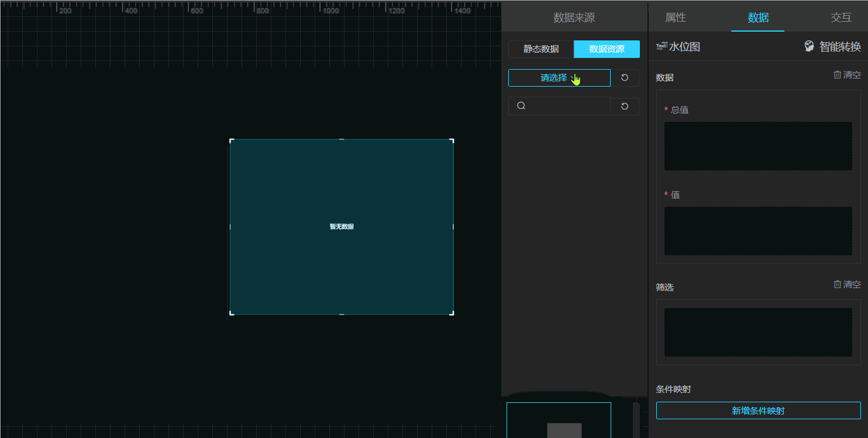This screenshot has height=438, width=868.
Task: Click the search input field
Action: pyautogui.click(x=559, y=106)
